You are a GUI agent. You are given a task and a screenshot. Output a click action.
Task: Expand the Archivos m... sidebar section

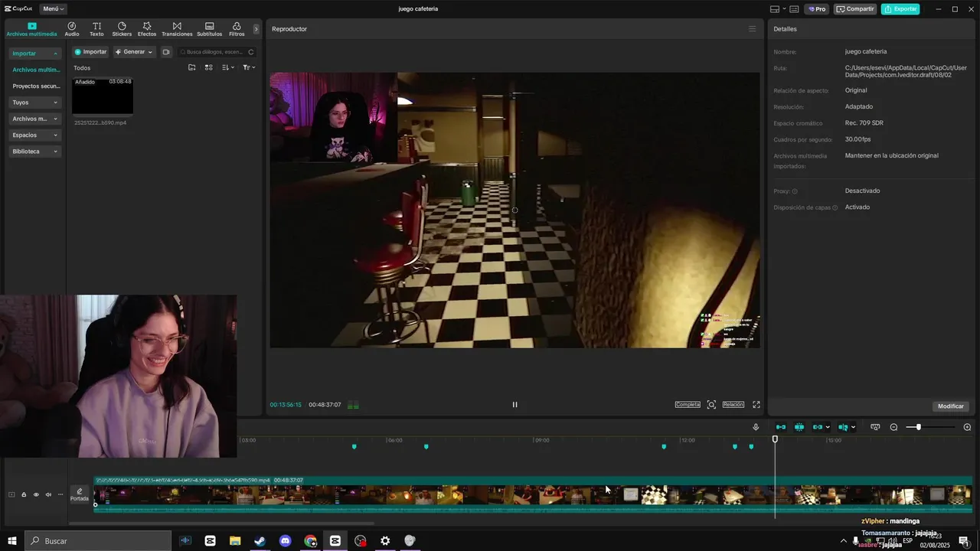coord(35,119)
